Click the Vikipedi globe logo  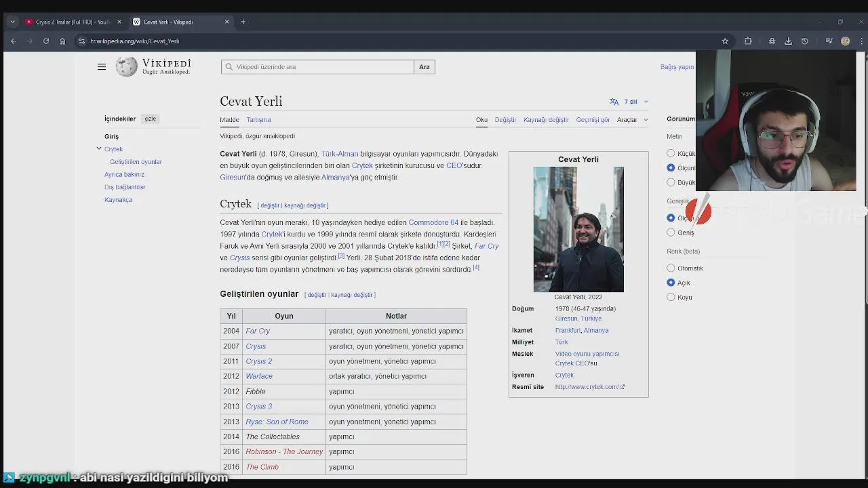pyautogui.click(x=127, y=66)
